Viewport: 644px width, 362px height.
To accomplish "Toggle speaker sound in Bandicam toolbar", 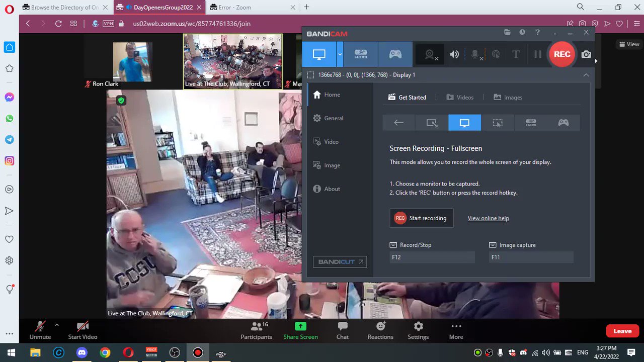I will point(454,54).
